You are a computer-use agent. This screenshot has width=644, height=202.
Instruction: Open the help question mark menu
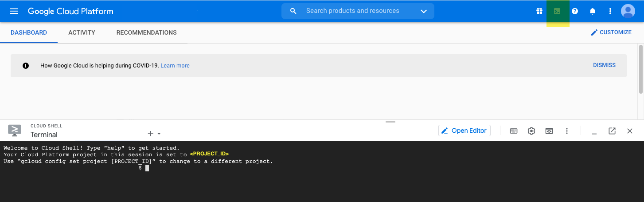(x=575, y=11)
